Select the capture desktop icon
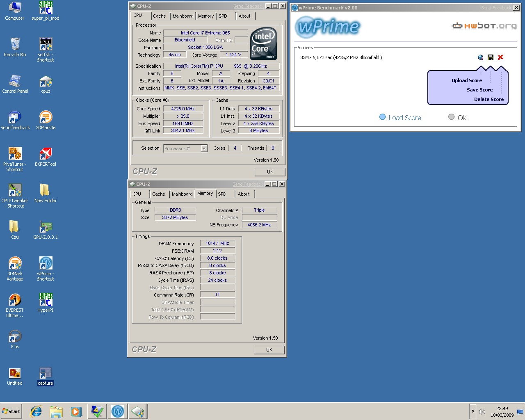This screenshot has height=420, width=525. pyautogui.click(x=46, y=376)
